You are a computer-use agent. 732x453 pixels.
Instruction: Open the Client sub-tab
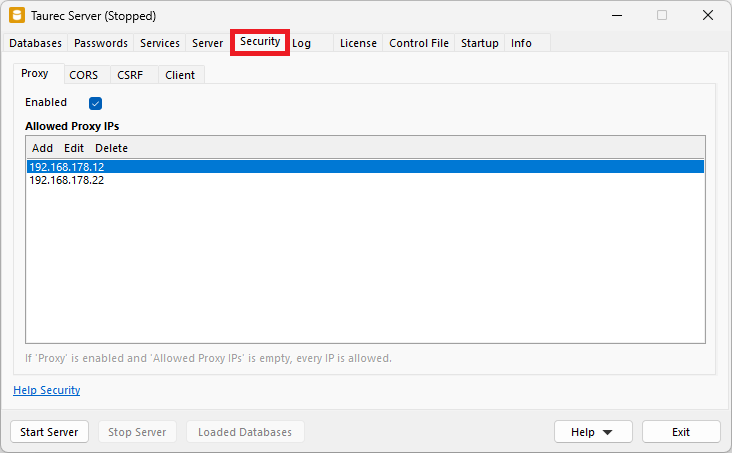(180, 75)
